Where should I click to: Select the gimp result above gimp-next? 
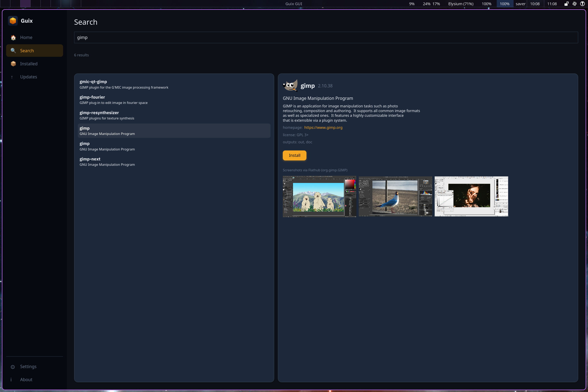click(x=174, y=146)
